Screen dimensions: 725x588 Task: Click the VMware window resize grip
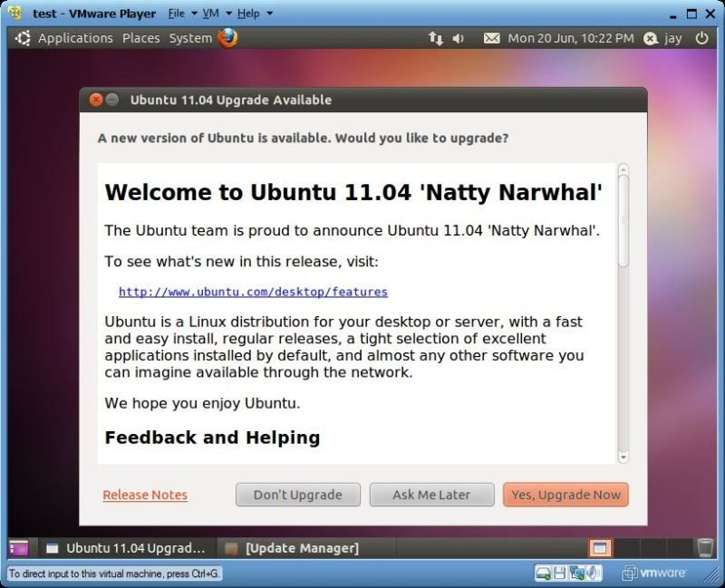click(711, 576)
